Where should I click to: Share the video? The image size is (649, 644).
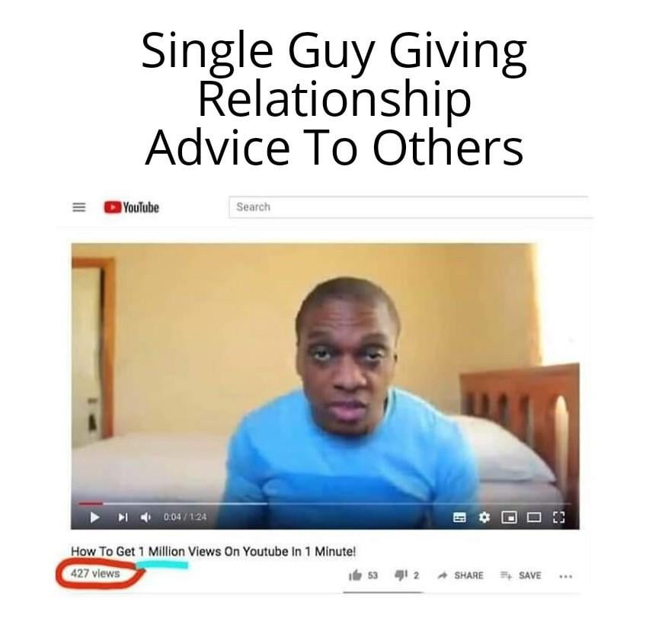click(x=461, y=575)
